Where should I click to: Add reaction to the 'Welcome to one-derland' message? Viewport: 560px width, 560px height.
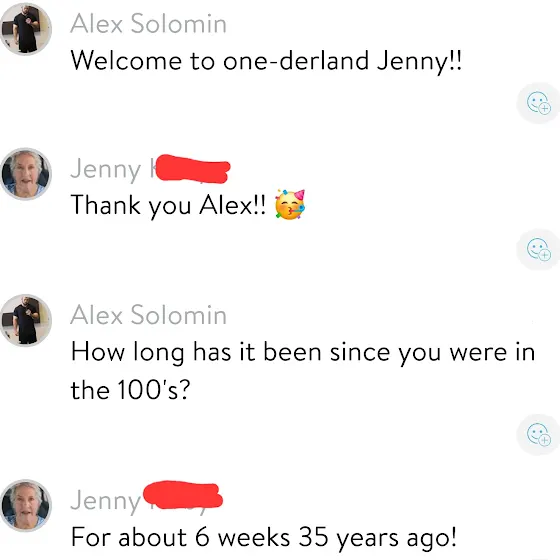click(x=538, y=104)
